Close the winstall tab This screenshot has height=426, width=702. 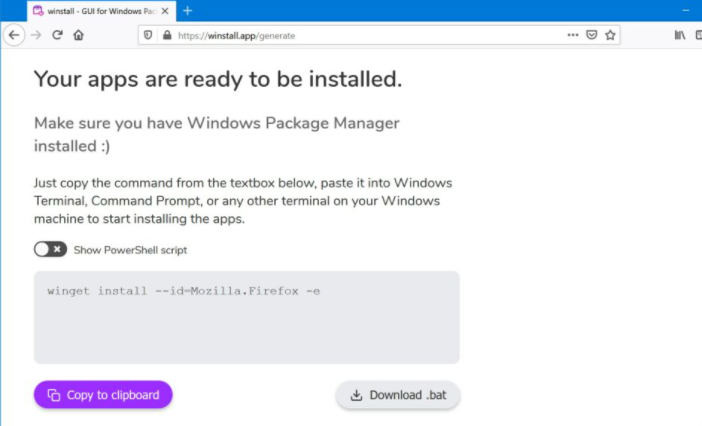(x=165, y=11)
